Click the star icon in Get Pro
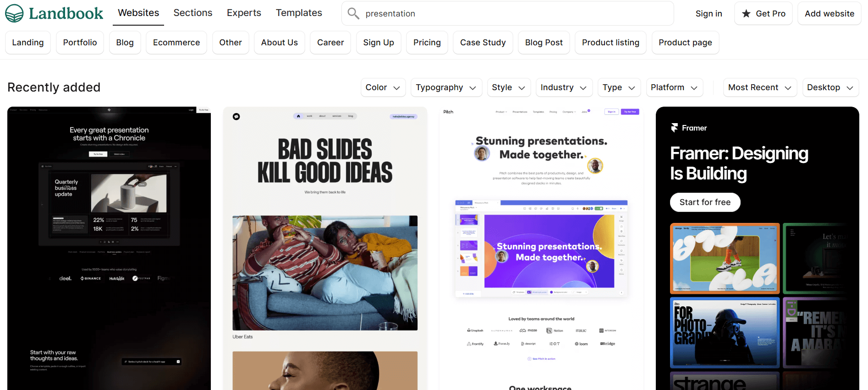The width and height of the screenshot is (868, 390). 746,14
